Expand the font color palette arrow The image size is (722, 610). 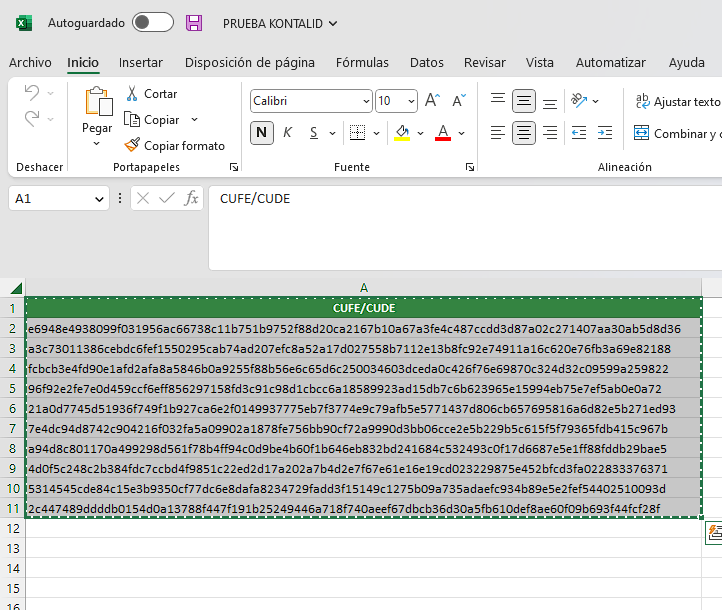point(461,134)
